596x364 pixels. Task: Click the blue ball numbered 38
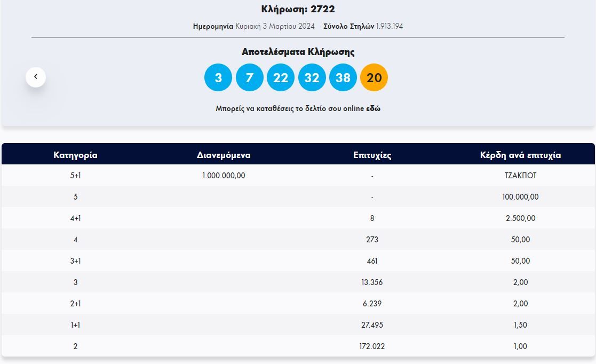343,78
